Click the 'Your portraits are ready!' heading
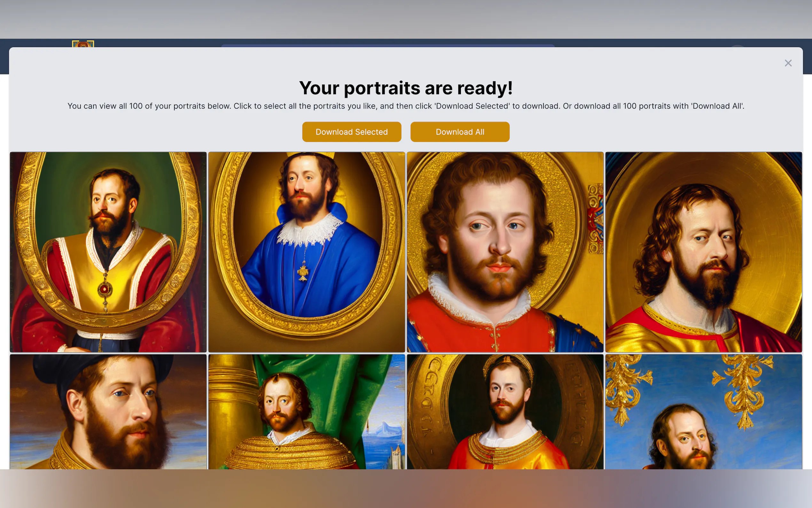This screenshot has width=812, height=508. pos(406,88)
